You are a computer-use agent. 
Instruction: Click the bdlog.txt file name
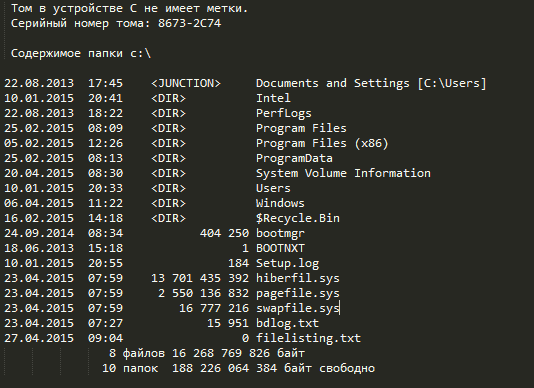287,323
